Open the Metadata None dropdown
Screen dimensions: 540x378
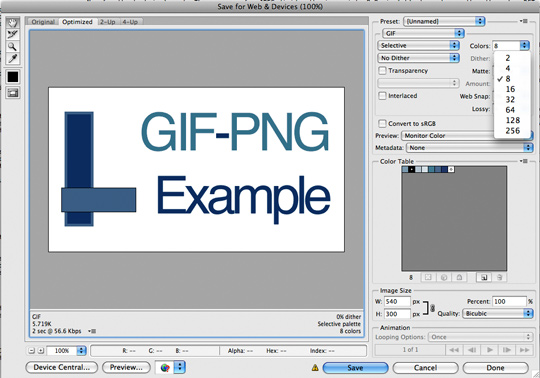[x=469, y=148]
